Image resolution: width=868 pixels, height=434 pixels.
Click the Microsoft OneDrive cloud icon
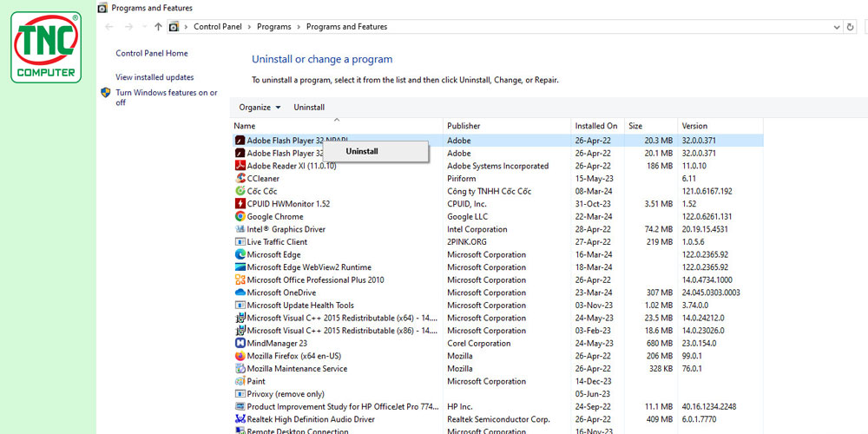coord(240,293)
